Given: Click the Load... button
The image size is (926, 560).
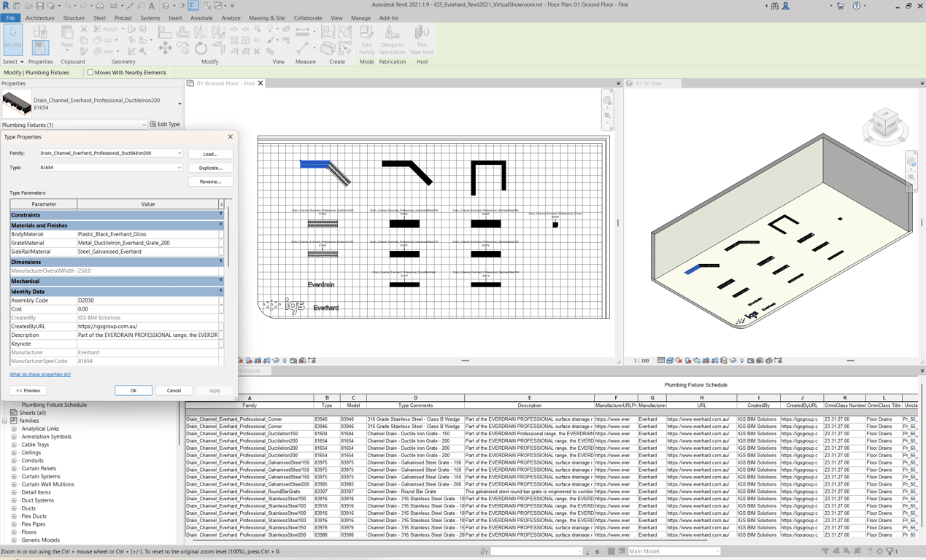Looking at the screenshot, I should click(210, 154).
